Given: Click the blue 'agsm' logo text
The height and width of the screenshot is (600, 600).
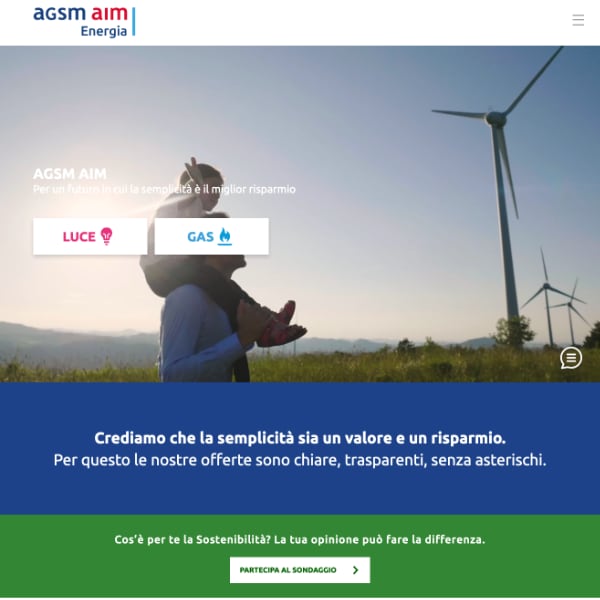Looking at the screenshot, I should tap(59, 15).
